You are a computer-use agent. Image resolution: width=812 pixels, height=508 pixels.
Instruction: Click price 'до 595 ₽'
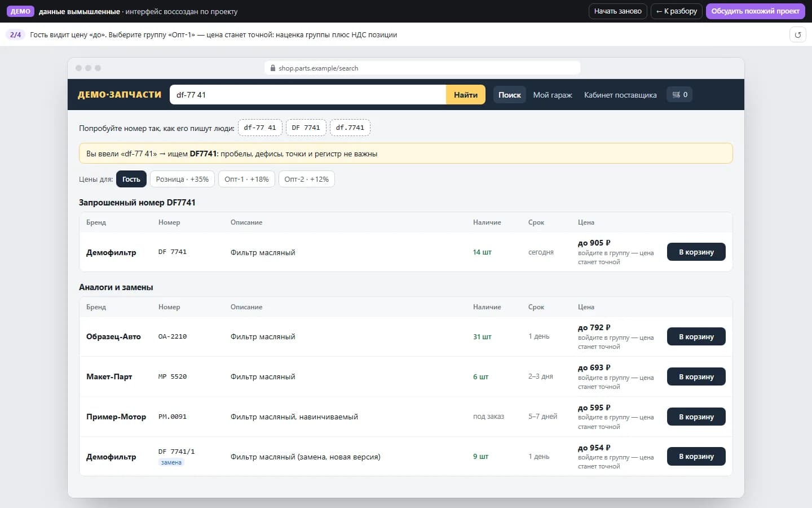(594, 408)
